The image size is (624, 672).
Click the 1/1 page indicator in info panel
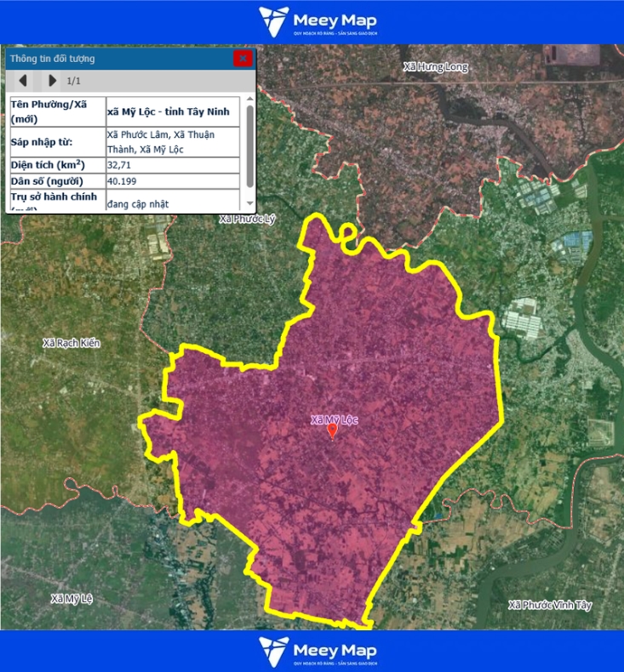[74, 81]
